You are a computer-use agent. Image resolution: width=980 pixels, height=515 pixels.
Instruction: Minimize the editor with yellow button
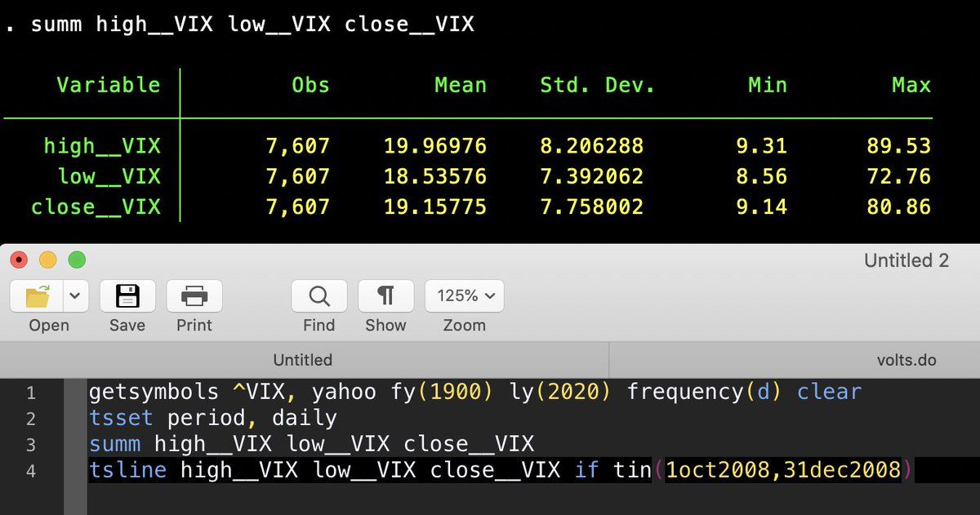[47, 260]
